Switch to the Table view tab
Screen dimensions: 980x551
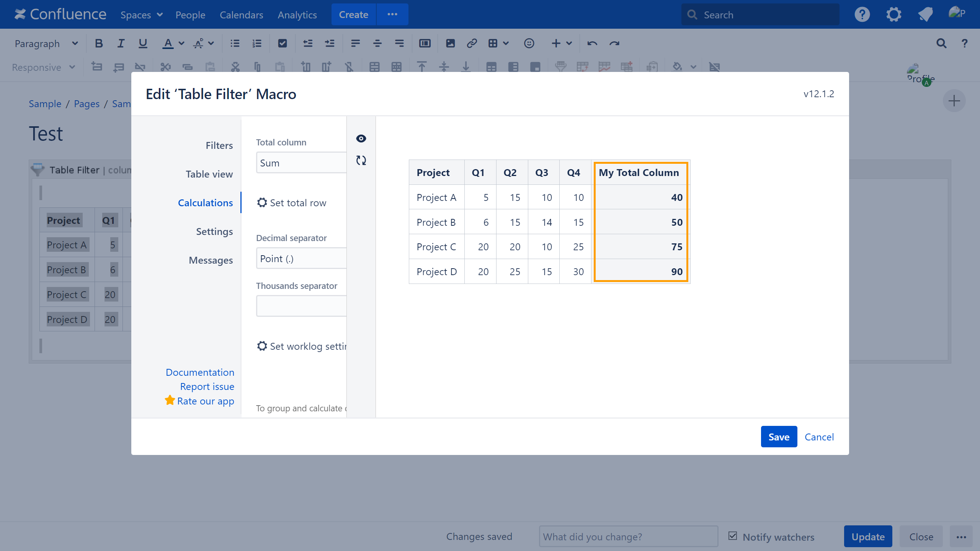click(209, 174)
